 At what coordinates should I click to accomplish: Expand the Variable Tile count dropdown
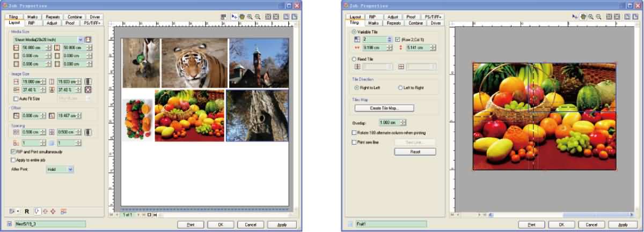pyautogui.click(x=389, y=40)
